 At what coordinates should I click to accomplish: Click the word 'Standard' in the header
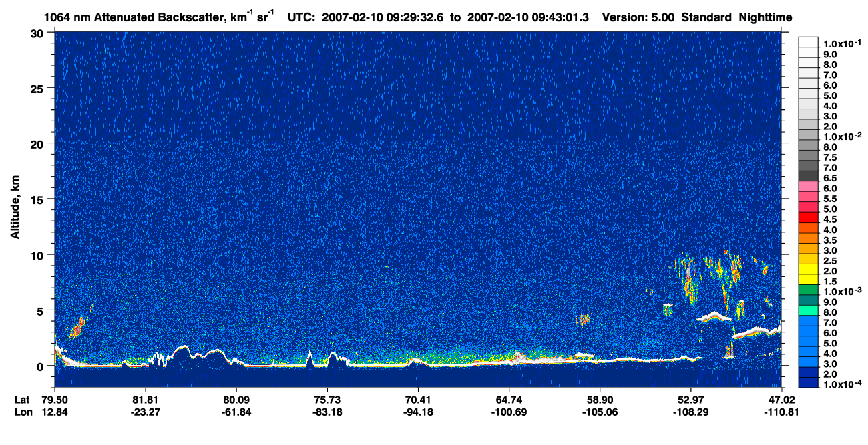(707, 18)
